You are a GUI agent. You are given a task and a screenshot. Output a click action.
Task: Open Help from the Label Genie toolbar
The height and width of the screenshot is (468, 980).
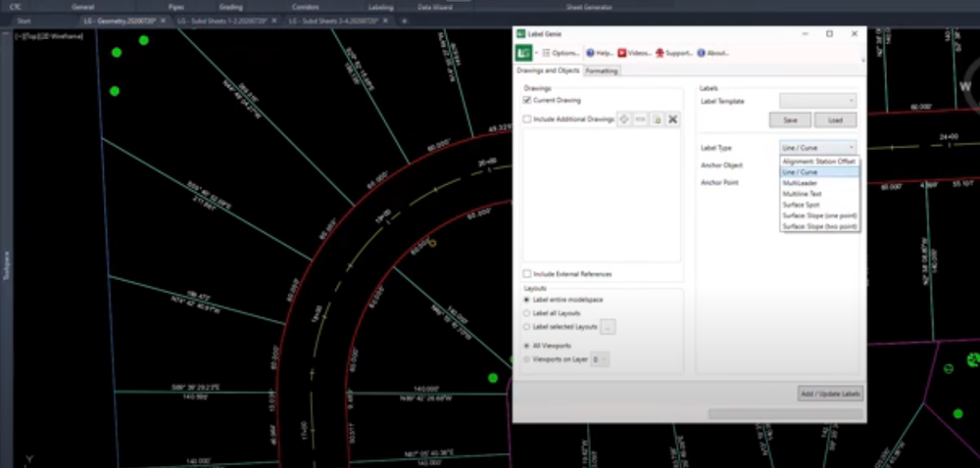tap(600, 53)
